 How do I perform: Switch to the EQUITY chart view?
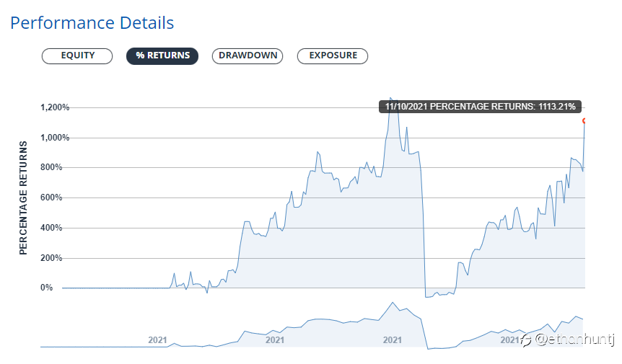pyautogui.click(x=77, y=56)
